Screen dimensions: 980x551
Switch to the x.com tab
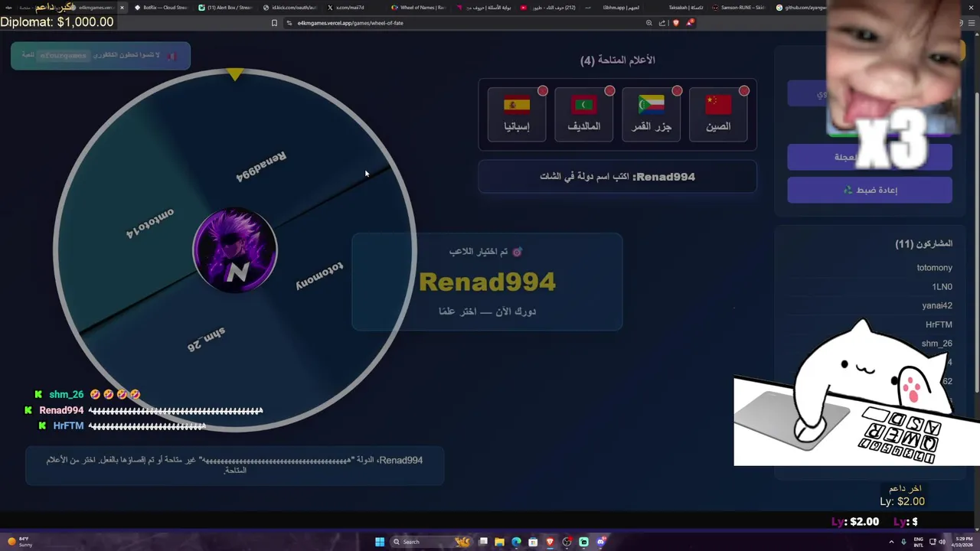click(x=353, y=8)
